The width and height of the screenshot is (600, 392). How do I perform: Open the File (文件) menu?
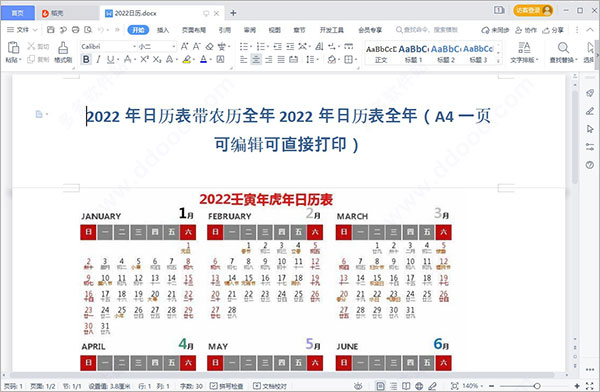click(x=22, y=29)
